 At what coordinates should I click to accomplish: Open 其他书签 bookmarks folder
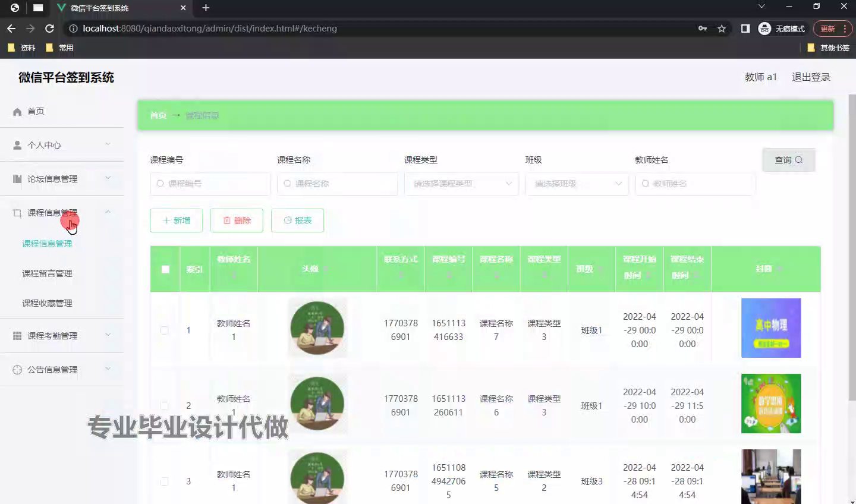tap(829, 48)
